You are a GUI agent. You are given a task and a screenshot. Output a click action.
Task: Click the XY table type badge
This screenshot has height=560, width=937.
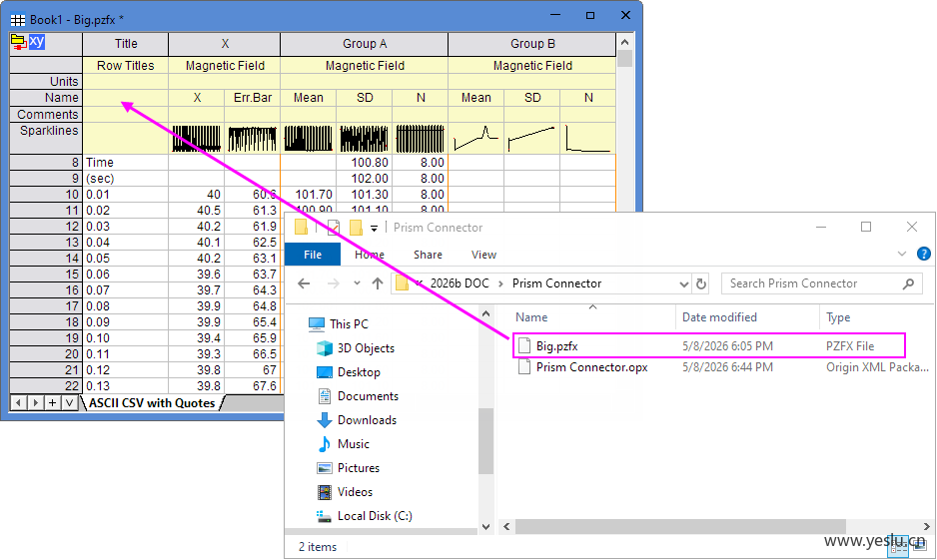(x=36, y=41)
